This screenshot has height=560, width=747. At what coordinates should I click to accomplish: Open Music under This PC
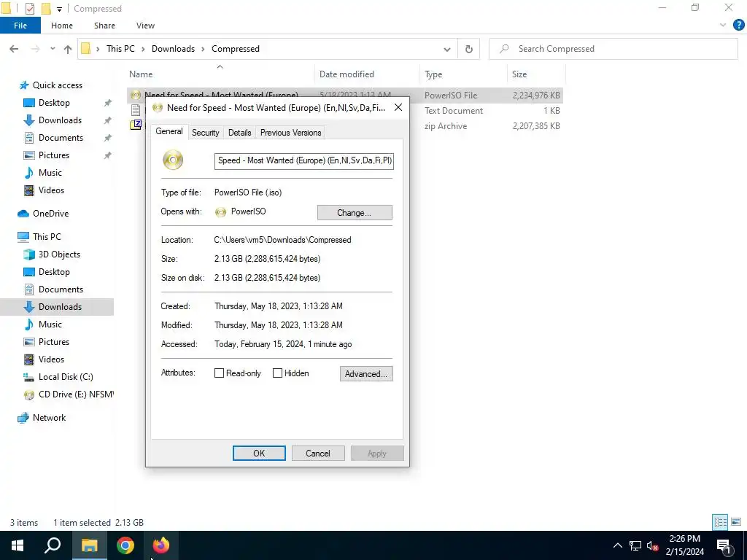click(x=50, y=324)
